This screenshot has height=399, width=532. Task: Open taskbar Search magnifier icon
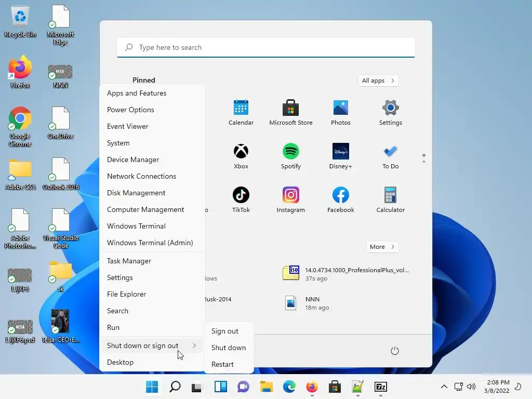175,387
